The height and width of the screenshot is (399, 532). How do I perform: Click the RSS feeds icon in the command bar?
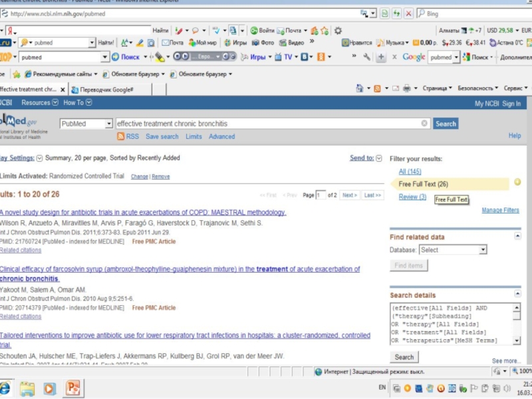[x=377, y=88]
